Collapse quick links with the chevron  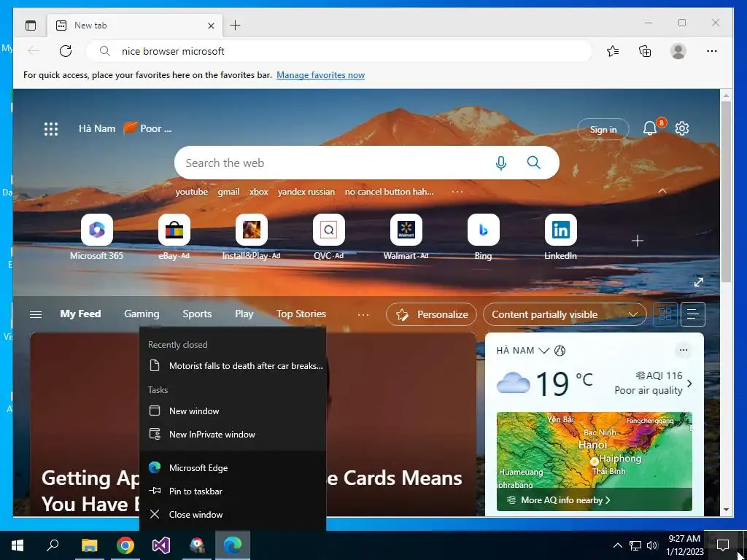click(x=662, y=191)
